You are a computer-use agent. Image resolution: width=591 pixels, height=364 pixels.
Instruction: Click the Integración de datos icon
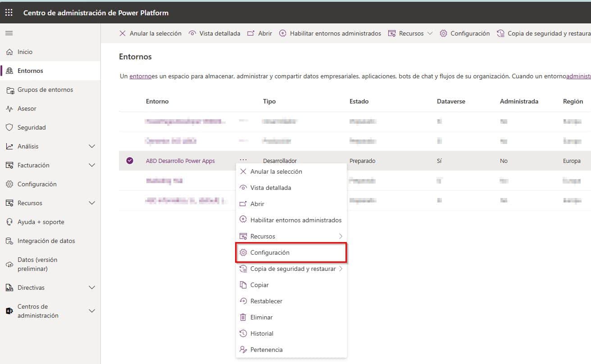point(9,241)
